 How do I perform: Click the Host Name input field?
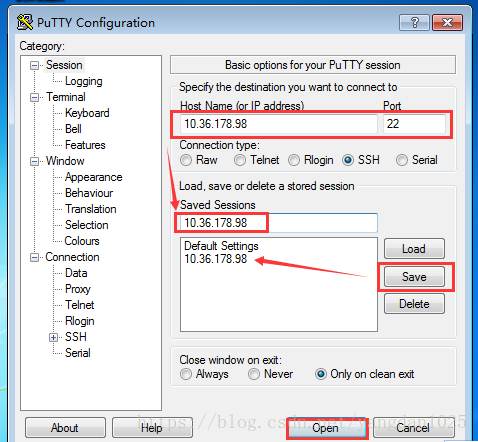[x=279, y=124]
